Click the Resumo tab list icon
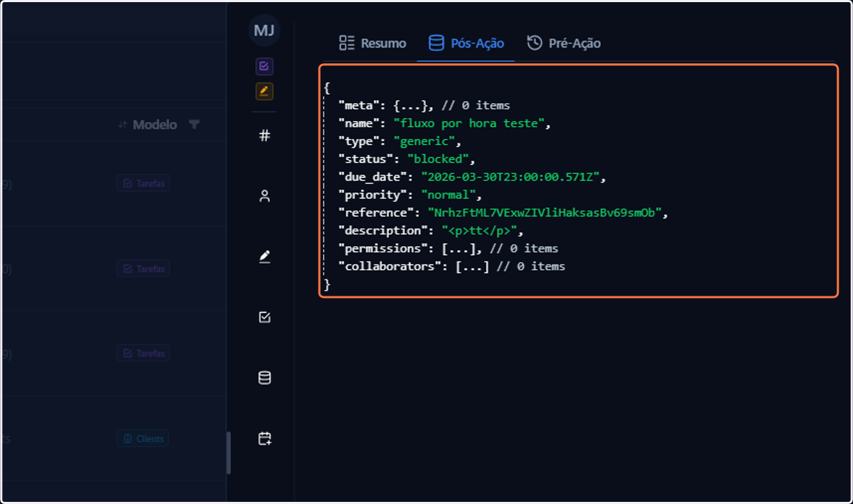This screenshot has width=853, height=504. (x=347, y=43)
